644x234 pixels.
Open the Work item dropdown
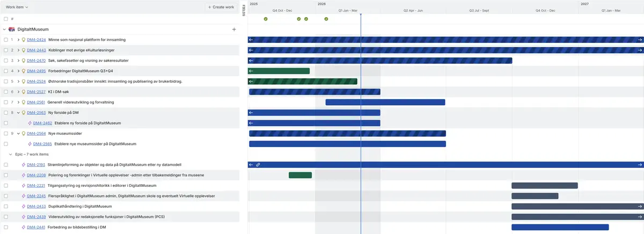point(17,7)
